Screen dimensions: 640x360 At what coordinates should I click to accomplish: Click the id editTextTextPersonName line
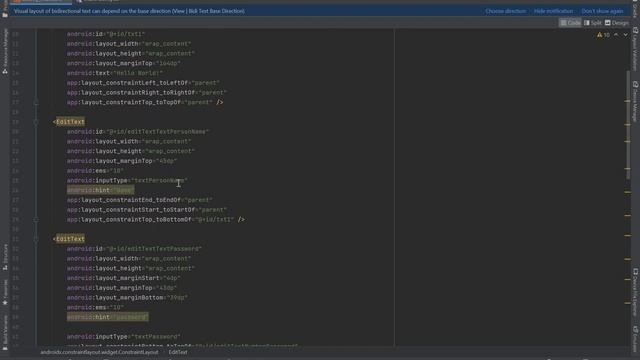click(x=138, y=131)
